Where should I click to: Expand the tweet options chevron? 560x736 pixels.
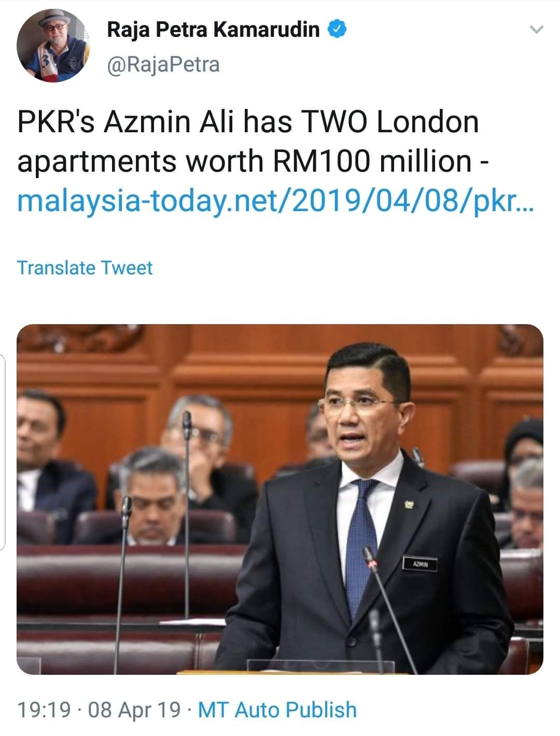pos(537,30)
